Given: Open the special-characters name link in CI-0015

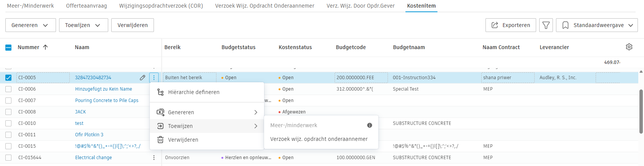Looking at the screenshot, I should (x=108, y=146).
